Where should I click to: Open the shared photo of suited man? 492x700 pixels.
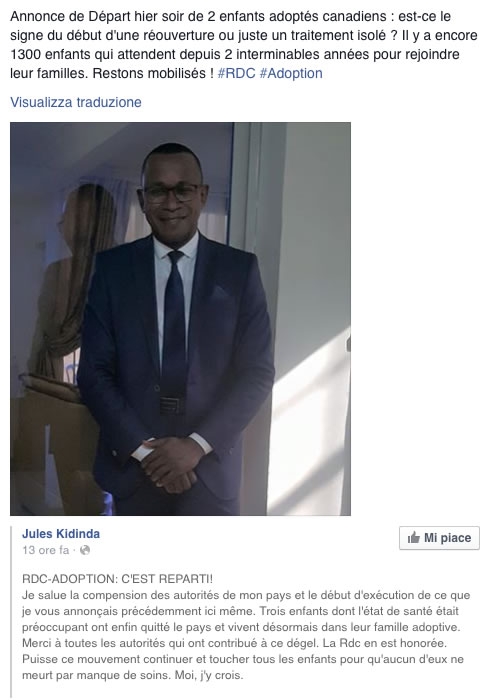(x=180, y=319)
